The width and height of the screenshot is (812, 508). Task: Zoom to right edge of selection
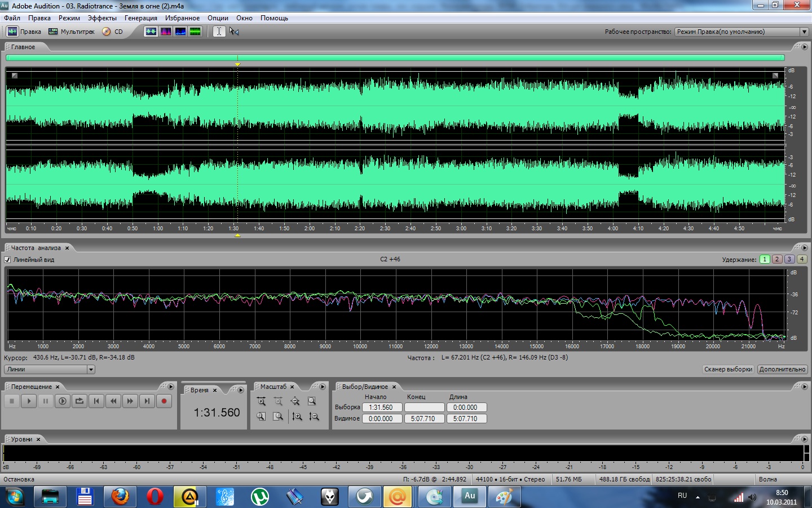[278, 417]
